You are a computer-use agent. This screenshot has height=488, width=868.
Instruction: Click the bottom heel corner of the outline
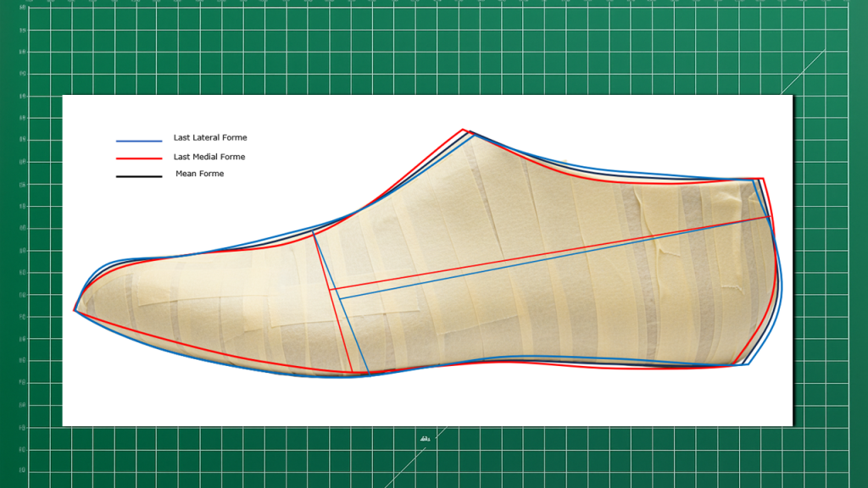[744, 364]
